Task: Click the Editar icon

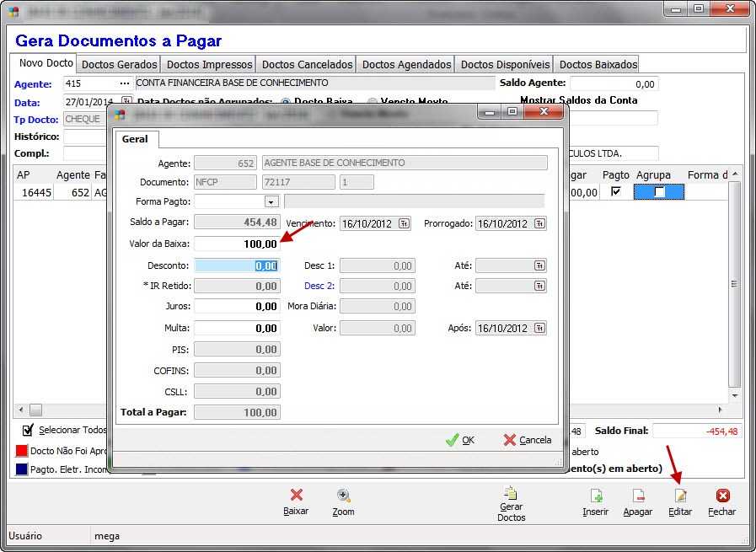Action: [680, 496]
